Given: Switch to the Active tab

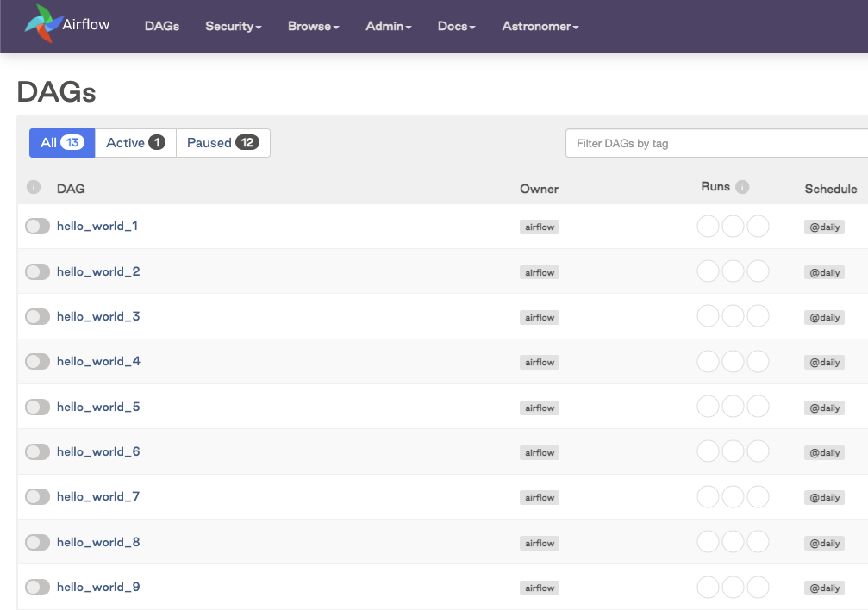Looking at the screenshot, I should [x=134, y=142].
